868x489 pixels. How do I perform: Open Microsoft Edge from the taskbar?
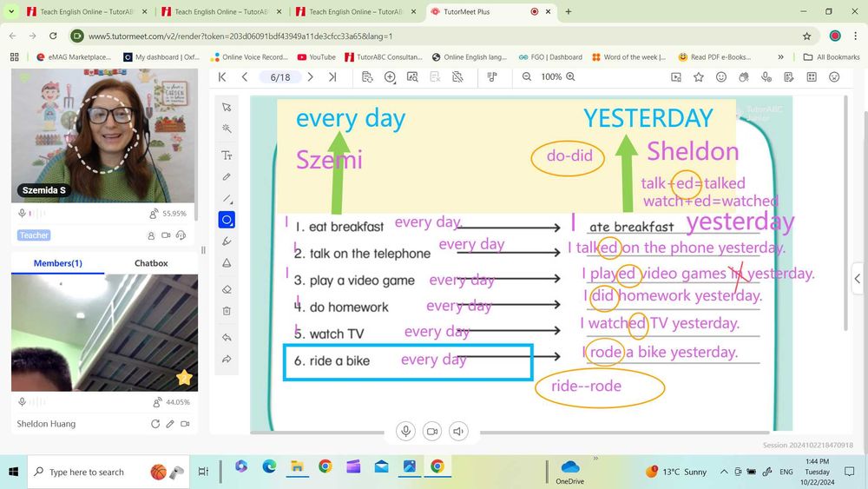pyautogui.click(x=269, y=466)
